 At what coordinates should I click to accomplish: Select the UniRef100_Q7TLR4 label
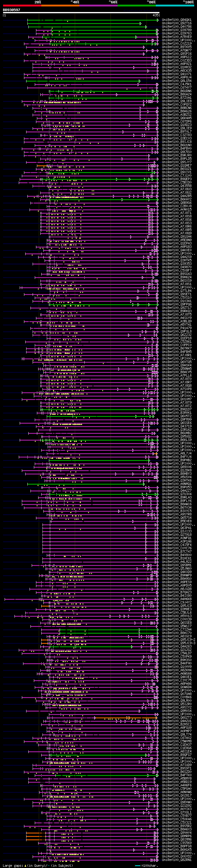[176, 291]
